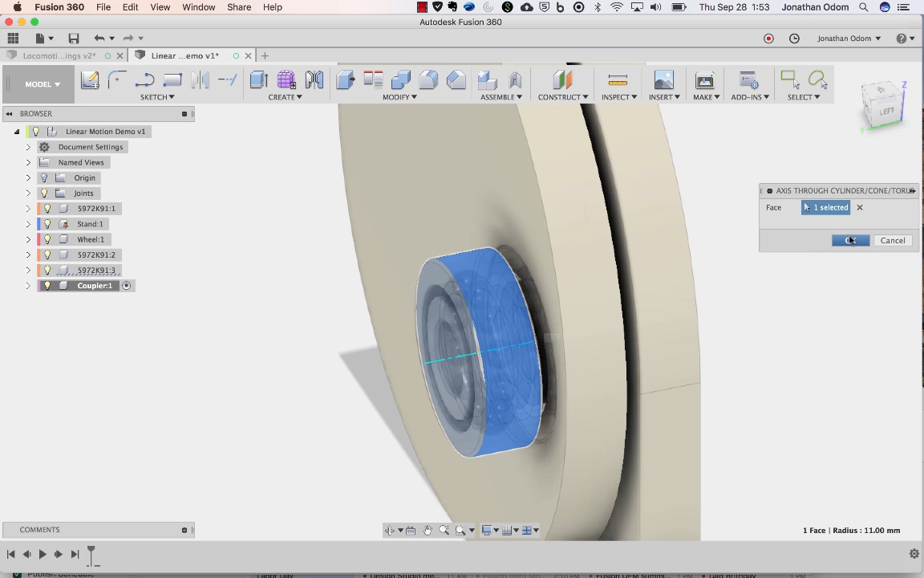Expand the Joints folder in browser
The height and width of the screenshot is (578, 924).
(28, 193)
